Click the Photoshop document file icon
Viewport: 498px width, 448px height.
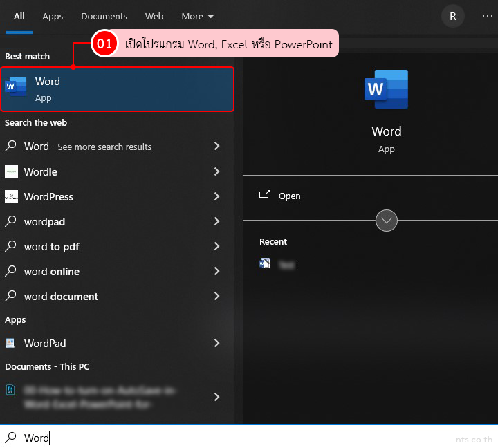click(11, 390)
